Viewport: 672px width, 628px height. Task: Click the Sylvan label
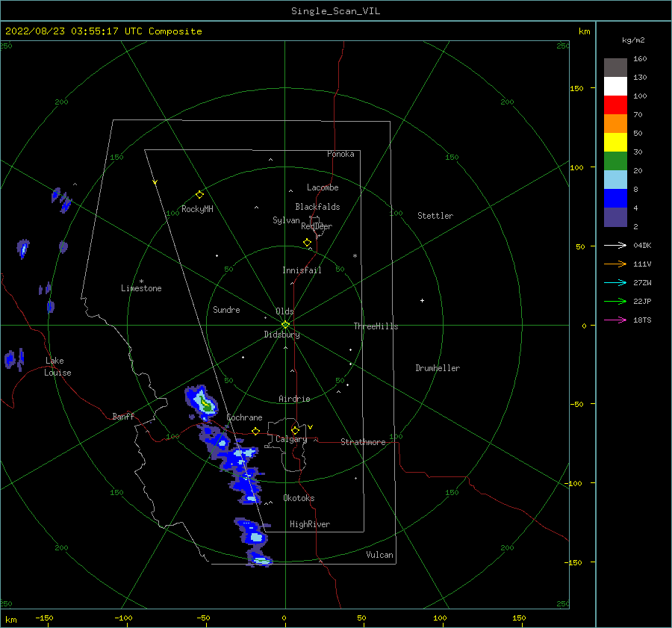coord(286,220)
